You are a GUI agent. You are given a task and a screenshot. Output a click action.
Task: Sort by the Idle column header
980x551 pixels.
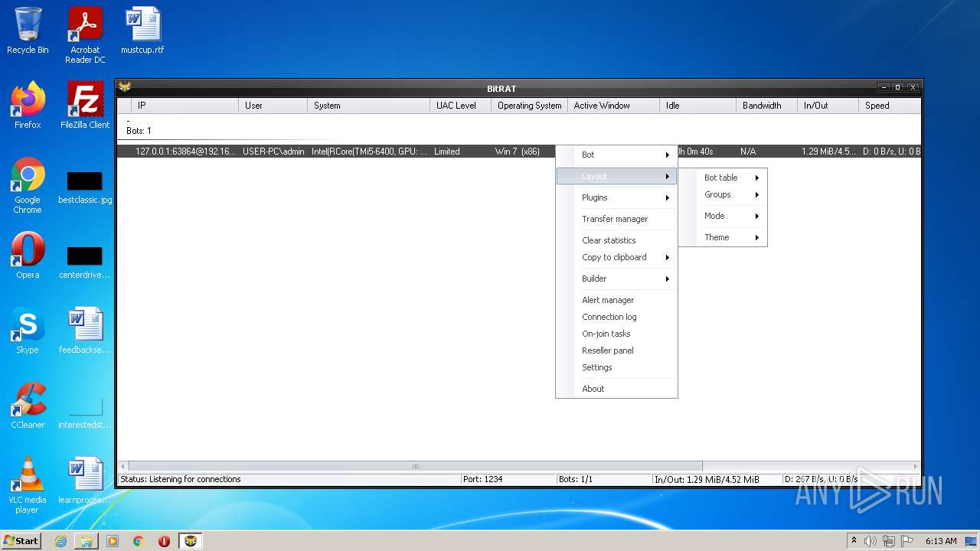697,106
